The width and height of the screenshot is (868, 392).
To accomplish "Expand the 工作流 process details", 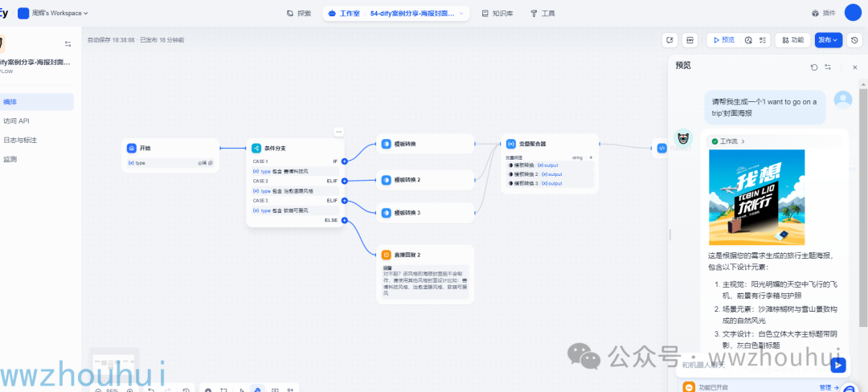I will pyautogui.click(x=728, y=141).
